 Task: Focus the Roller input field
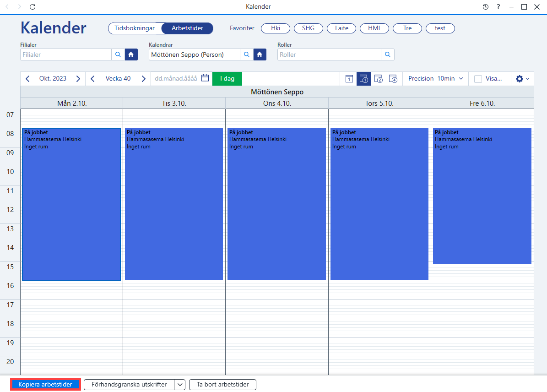(329, 54)
